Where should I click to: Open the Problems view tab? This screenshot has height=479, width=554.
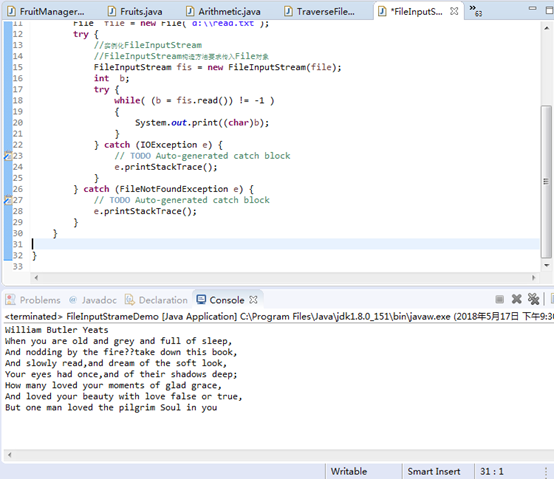pos(33,300)
